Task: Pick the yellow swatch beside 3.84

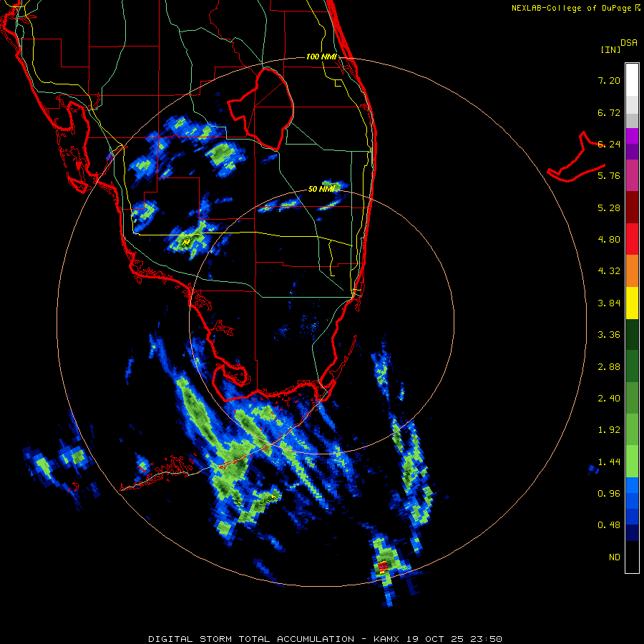Action: [x=632, y=303]
